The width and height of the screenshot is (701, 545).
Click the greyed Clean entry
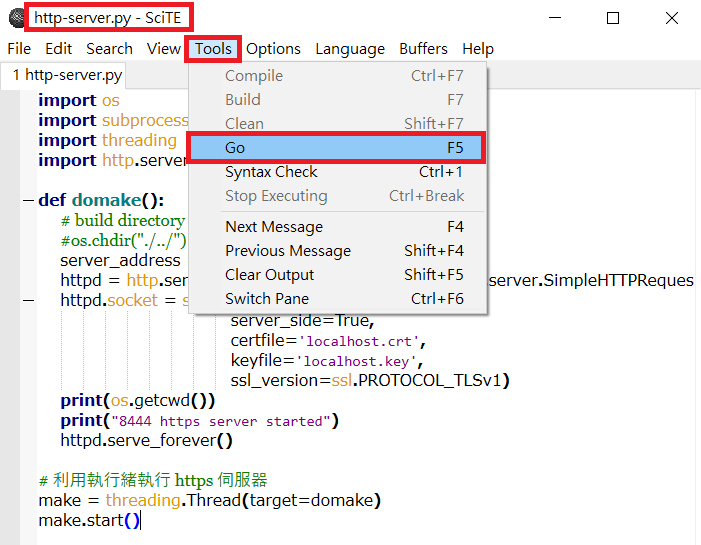coord(336,124)
